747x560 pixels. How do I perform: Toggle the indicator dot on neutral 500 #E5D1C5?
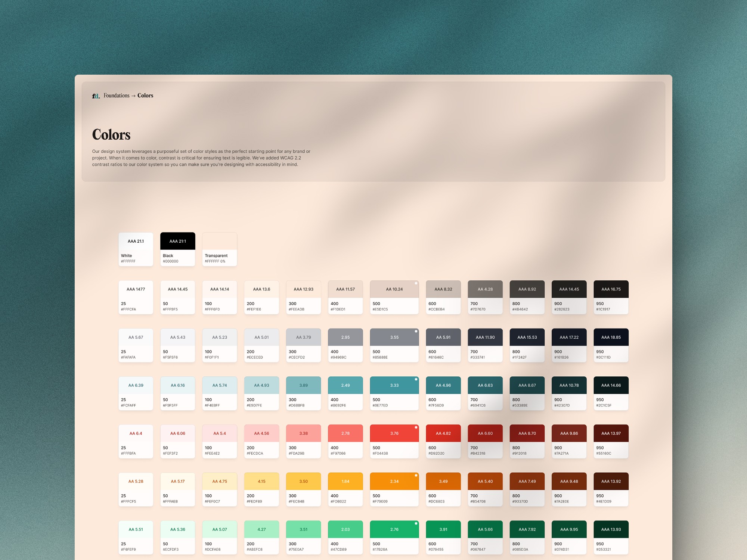click(x=416, y=284)
